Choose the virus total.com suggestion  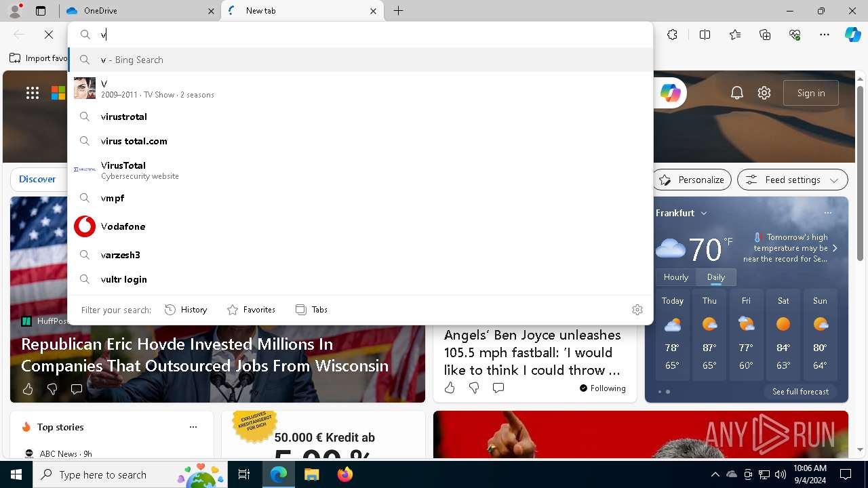coord(361,141)
